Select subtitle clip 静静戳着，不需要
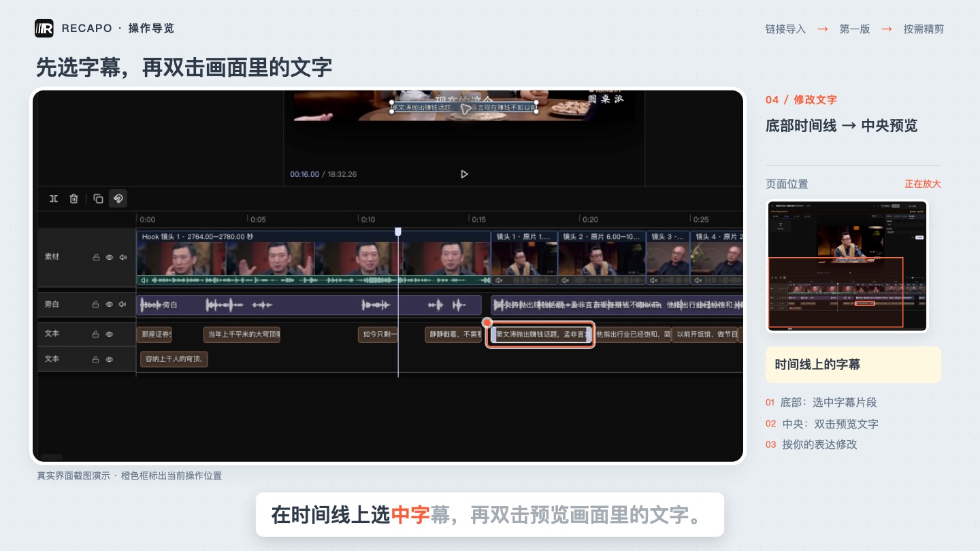 tap(454, 335)
